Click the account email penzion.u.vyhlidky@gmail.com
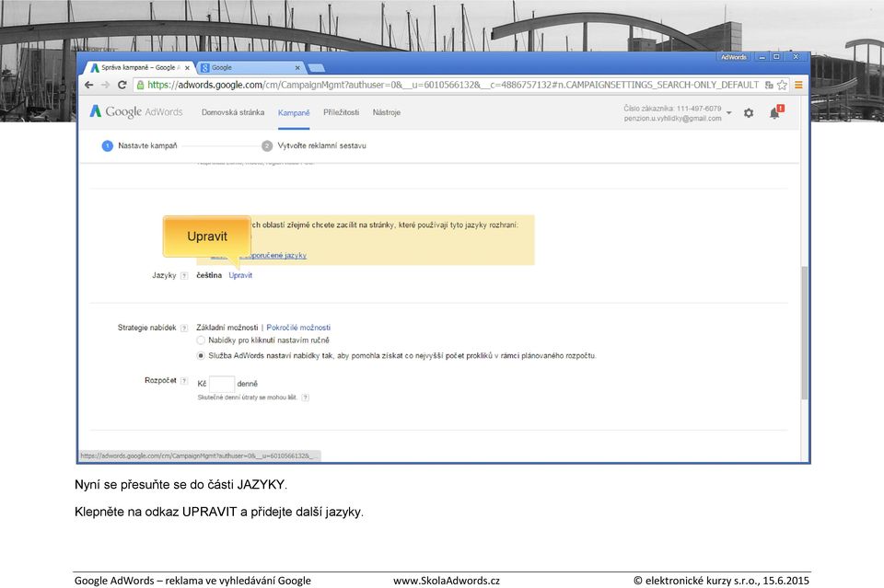The width and height of the screenshot is (884, 588). (672, 119)
